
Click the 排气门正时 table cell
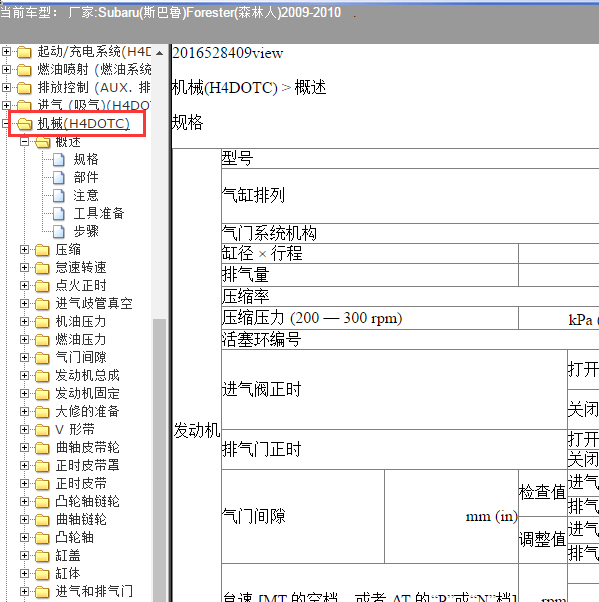(394, 449)
